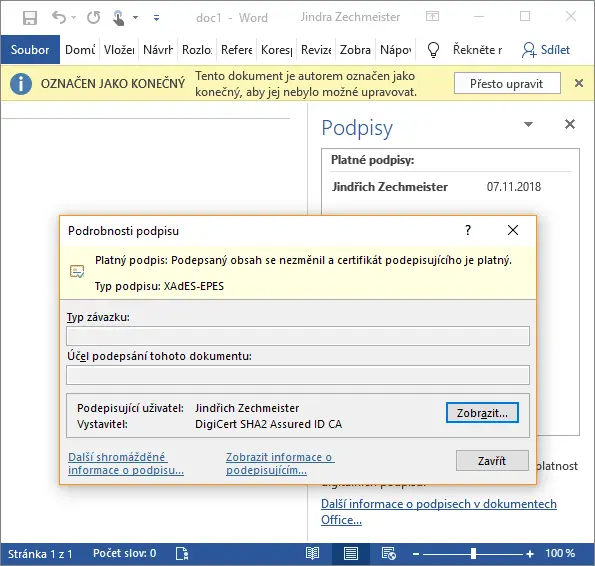Open Další shromážděné informace o podpisu link
The width and height of the screenshot is (595, 566).
click(x=126, y=464)
